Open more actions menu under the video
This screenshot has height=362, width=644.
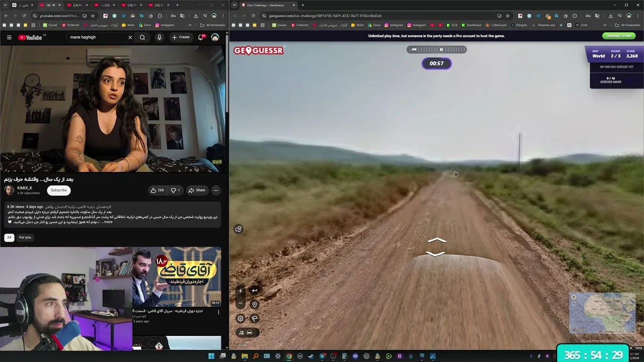coord(216,190)
